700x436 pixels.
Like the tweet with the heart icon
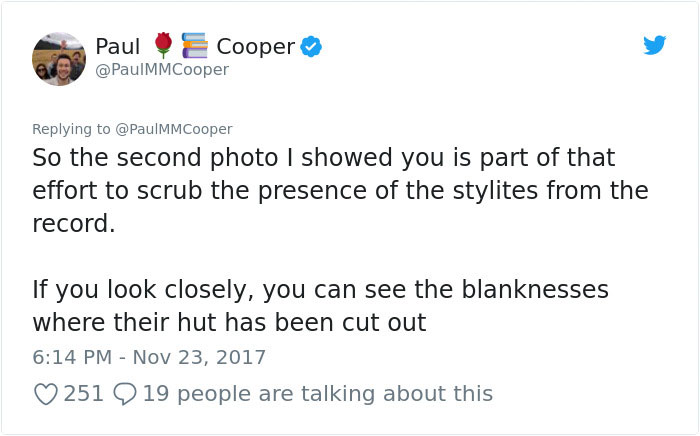(45, 394)
